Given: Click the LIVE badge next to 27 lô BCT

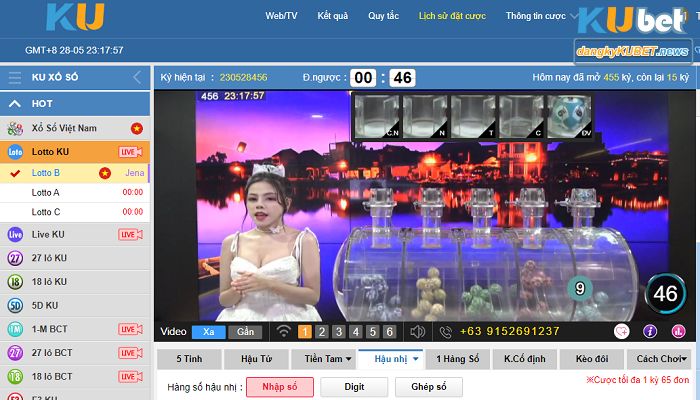Looking at the screenshot, I should 130,353.
